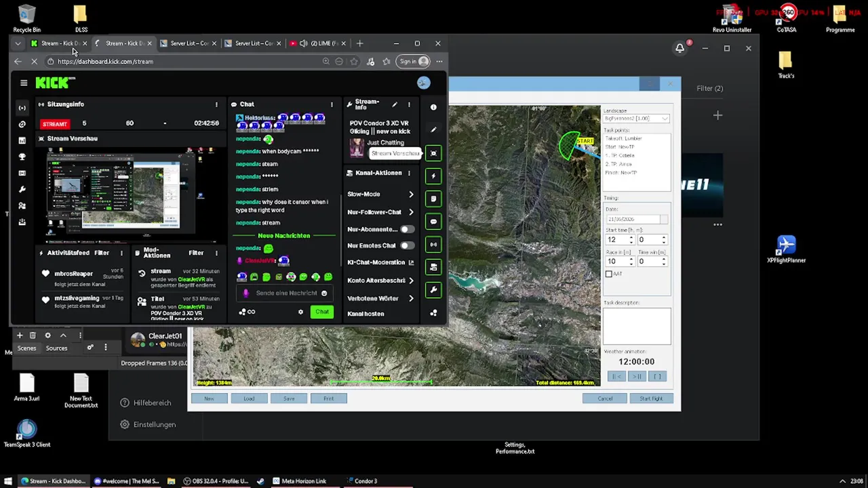Open Filter (2) in background app
Image resolution: width=868 pixels, height=488 pixels.
click(x=709, y=88)
